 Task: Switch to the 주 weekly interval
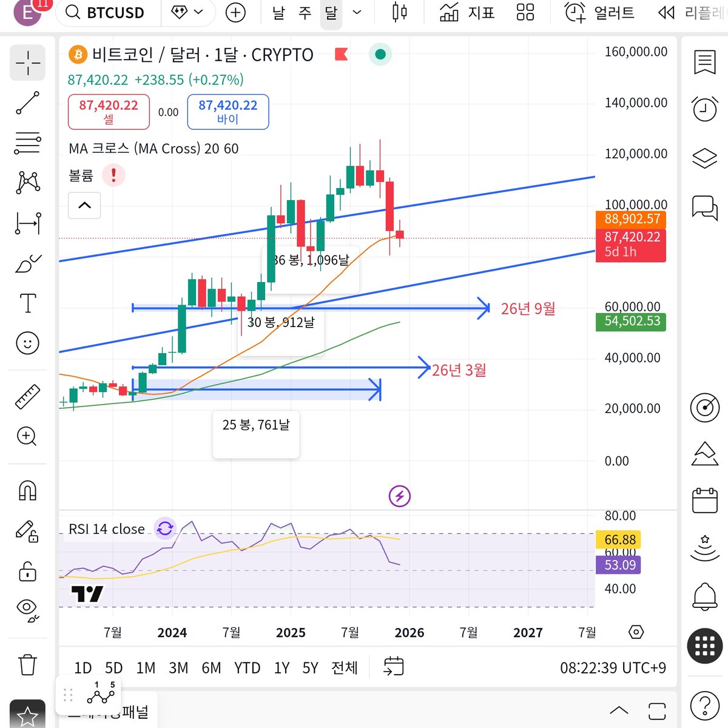[305, 12]
